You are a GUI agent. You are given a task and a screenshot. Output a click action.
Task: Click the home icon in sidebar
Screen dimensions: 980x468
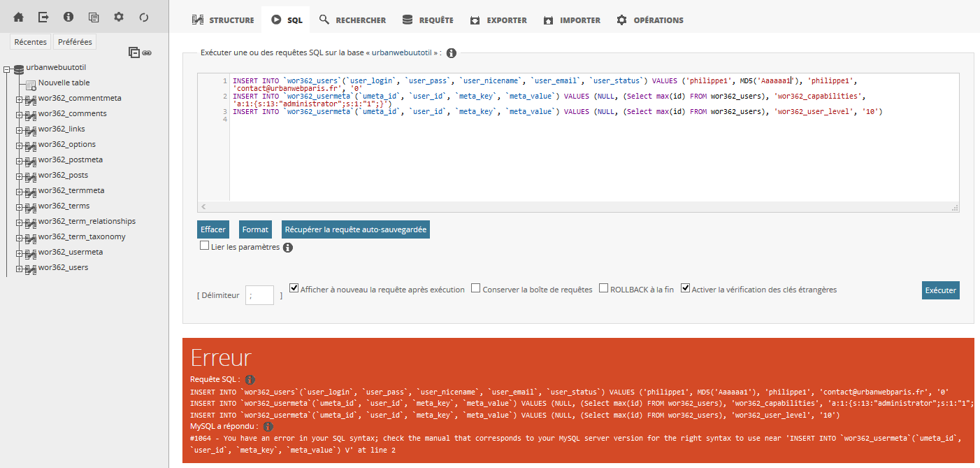point(18,17)
